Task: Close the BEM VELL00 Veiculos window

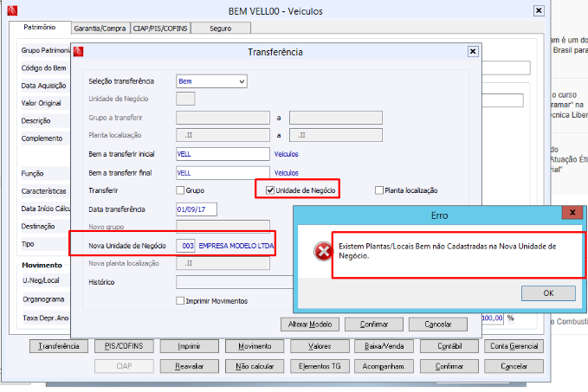Action: click(539, 10)
